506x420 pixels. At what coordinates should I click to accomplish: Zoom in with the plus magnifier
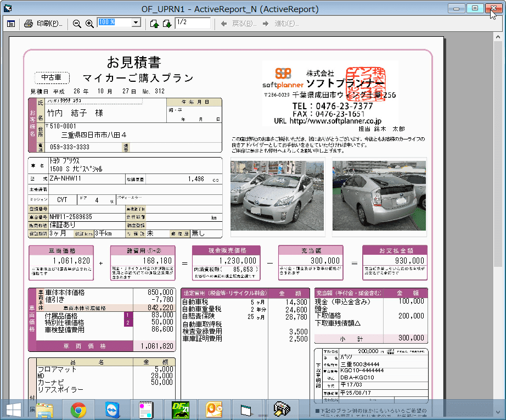tap(89, 24)
